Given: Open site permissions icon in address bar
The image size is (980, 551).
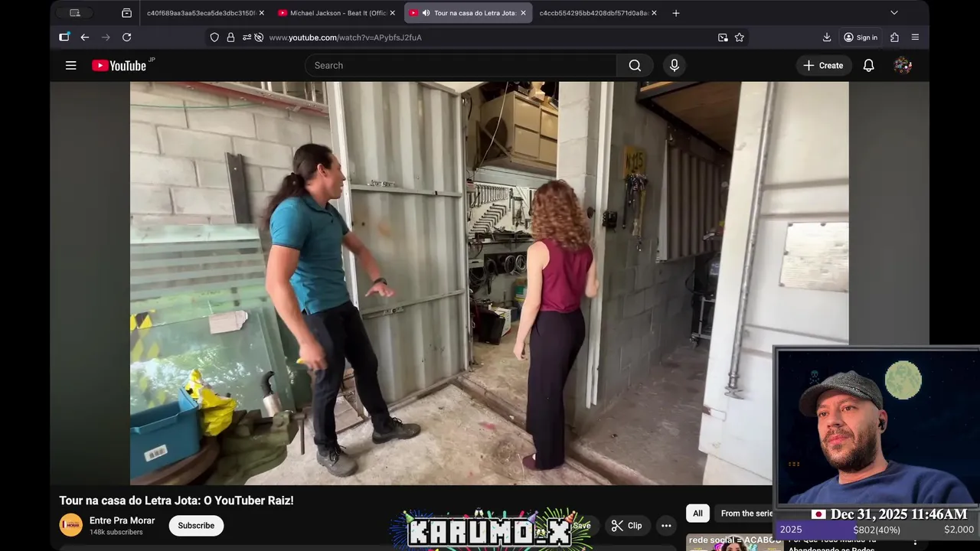Looking at the screenshot, I should 247,37.
